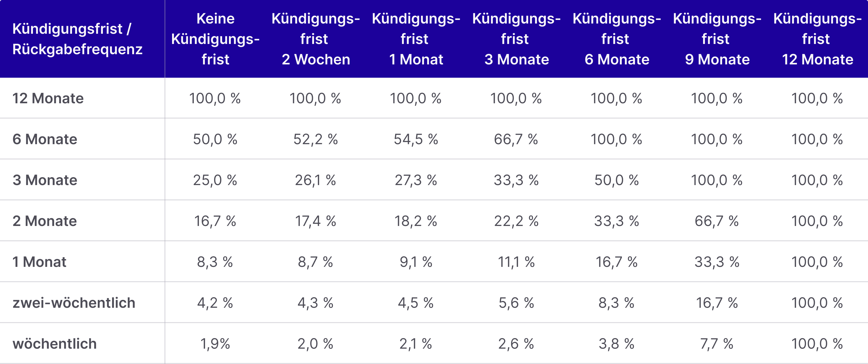Select the '6 Monate' row label
This screenshot has height=364, width=868.
pos(45,139)
